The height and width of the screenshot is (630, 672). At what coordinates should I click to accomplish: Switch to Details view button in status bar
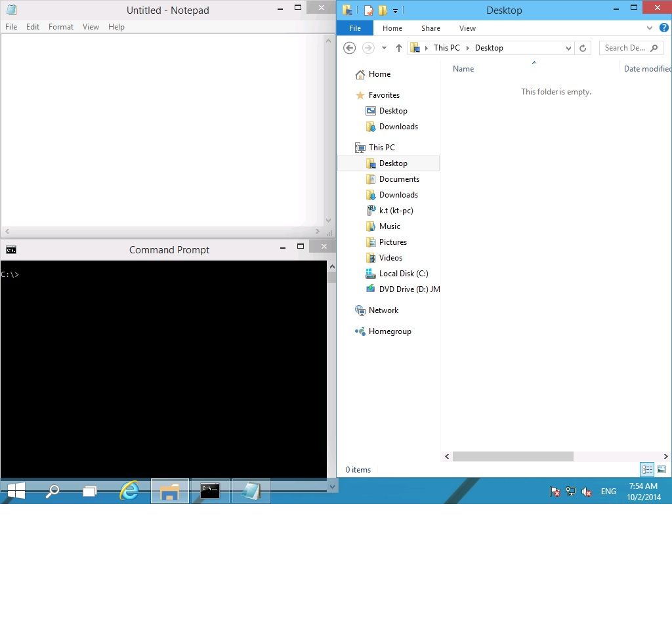tap(647, 470)
